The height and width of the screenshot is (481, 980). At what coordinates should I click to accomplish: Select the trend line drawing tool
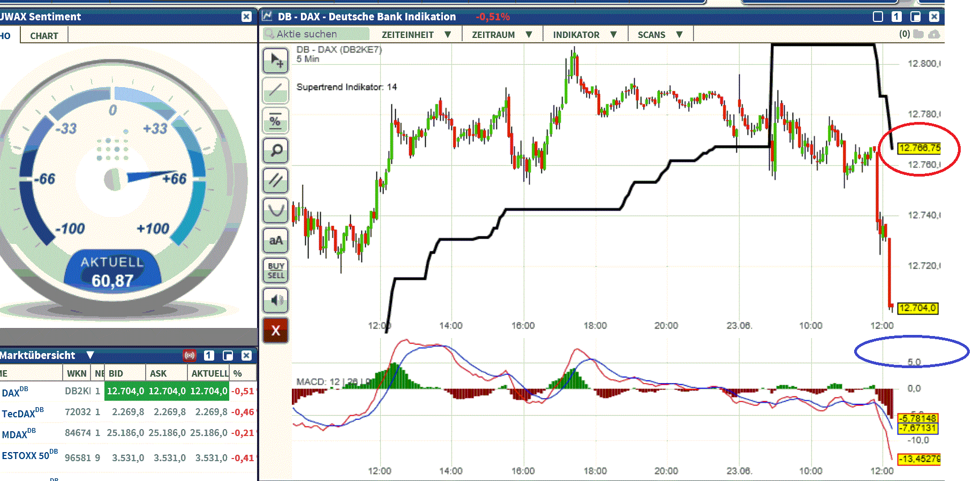point(276,90)
